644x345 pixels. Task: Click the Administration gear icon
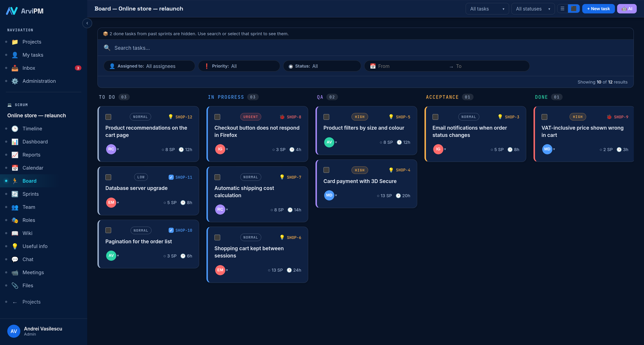[15, 81]
